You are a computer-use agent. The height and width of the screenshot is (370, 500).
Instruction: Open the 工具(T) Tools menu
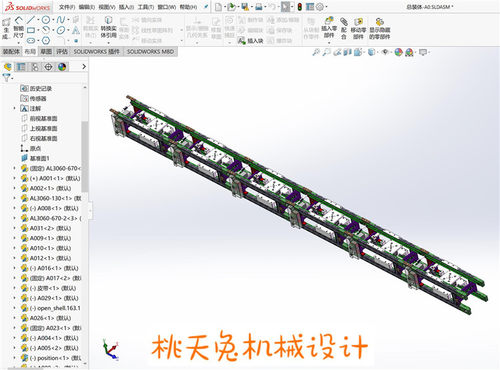(x=146, y=7)
